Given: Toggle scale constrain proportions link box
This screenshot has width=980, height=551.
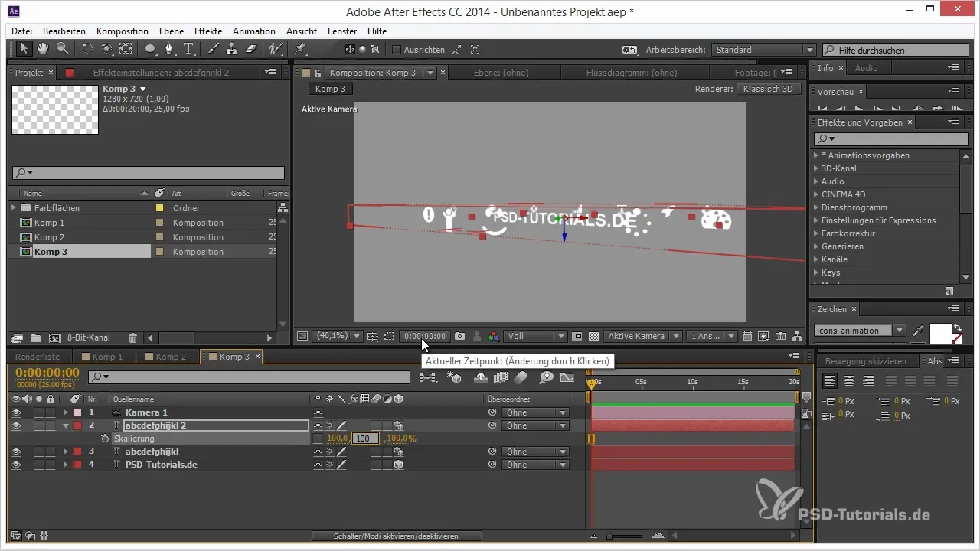Looking at the screenshot, I should point(318,439).
